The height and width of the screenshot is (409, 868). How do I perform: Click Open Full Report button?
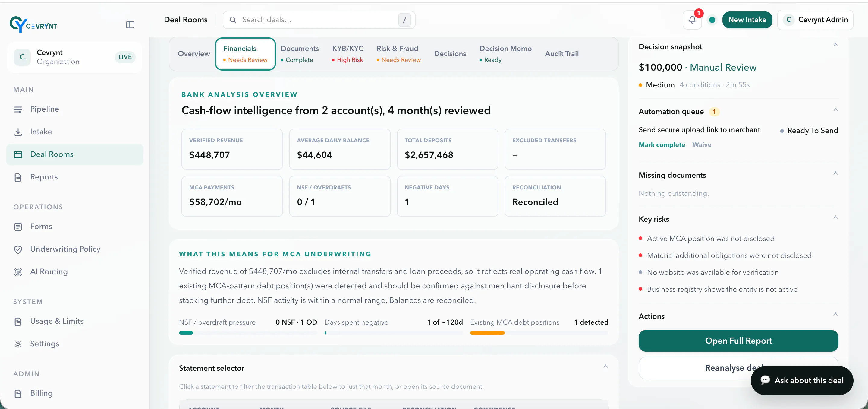(738, 341)
